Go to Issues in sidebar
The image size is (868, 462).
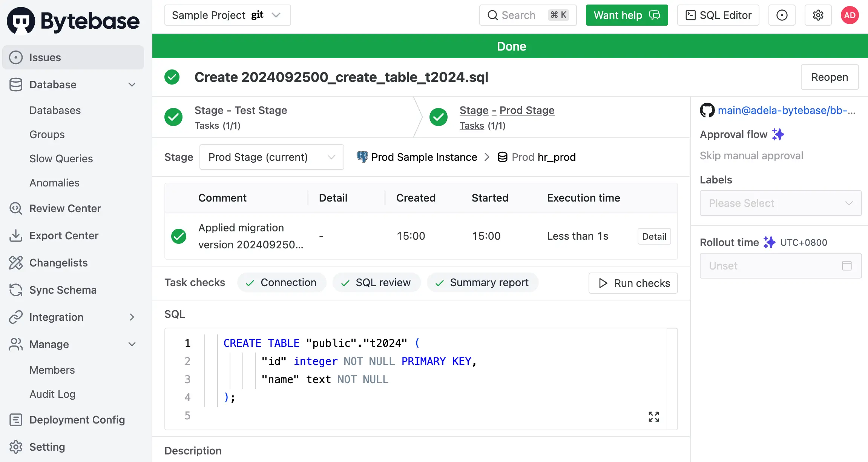(73, 57)
